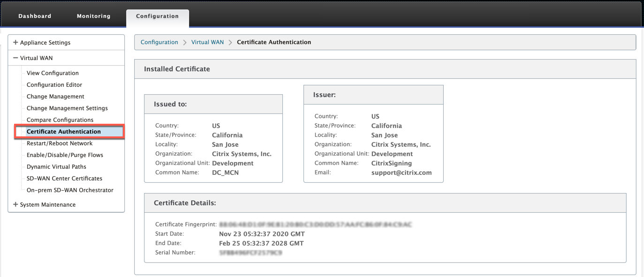This screenshot has height=277, width=644.
Task: Click the Configuration breadcrumb link
Action: coord(159,42)
